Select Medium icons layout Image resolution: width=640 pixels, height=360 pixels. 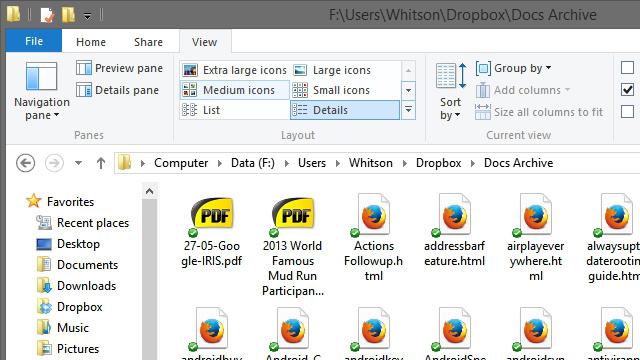click(x=235, y=90)
